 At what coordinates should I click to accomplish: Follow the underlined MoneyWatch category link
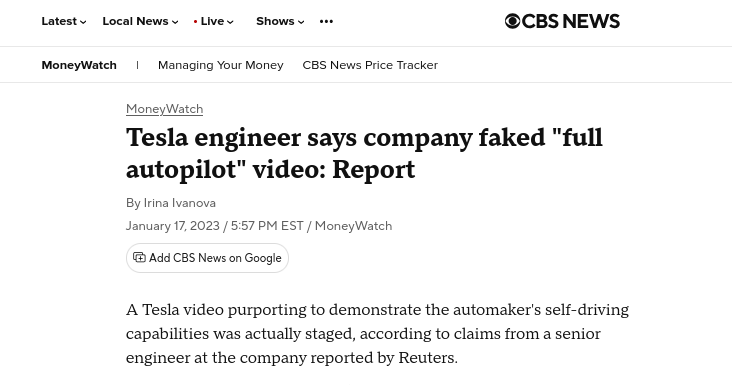pyautogui.click(x=164, y=109)
